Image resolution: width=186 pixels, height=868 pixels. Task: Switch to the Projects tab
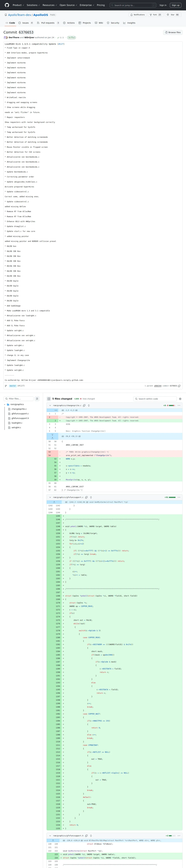(85, 23)
